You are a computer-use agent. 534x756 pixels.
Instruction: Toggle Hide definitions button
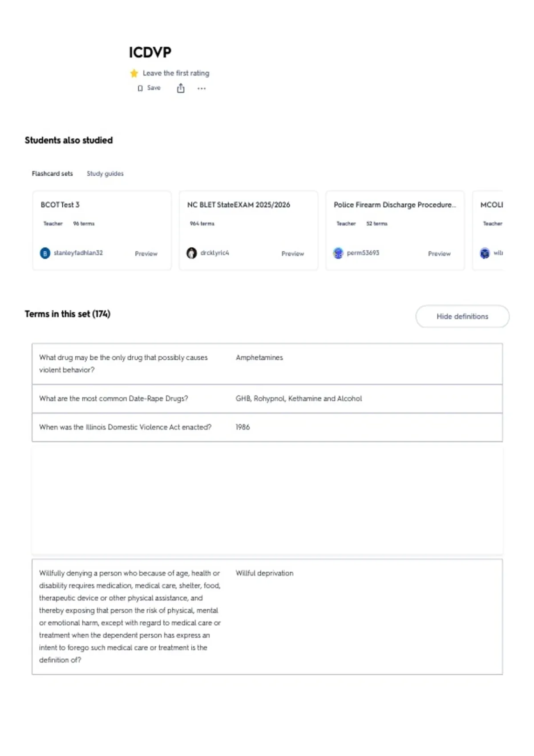(462, 316)
